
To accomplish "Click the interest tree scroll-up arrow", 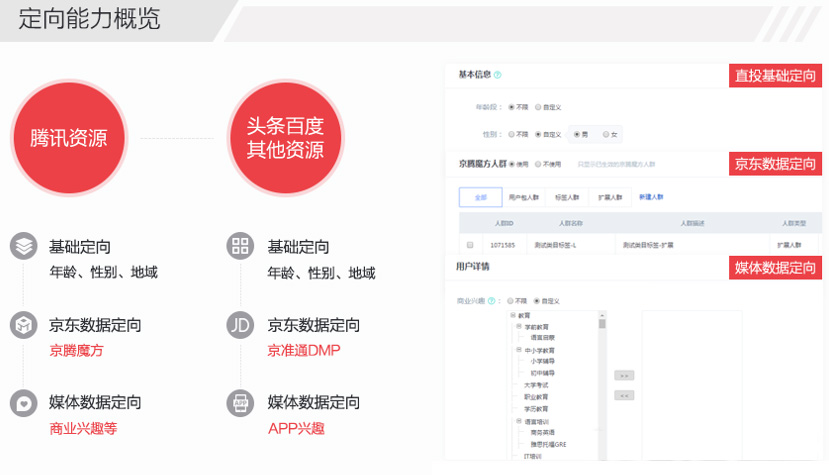I will click(602, 315).
